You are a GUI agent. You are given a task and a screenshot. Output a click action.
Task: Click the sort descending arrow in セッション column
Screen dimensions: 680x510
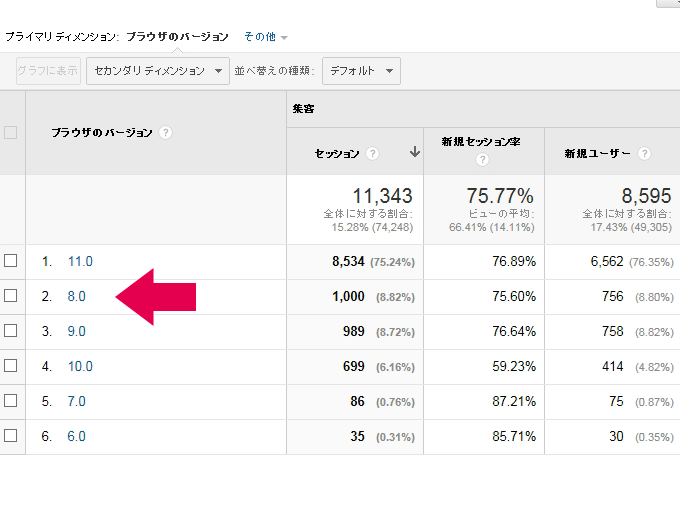coord(414,153)
